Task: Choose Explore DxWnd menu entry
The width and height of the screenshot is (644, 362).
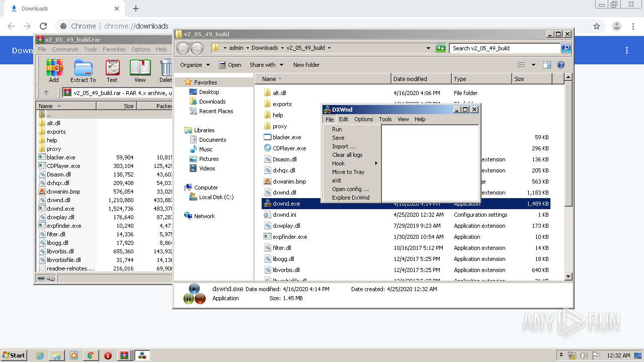Action: [352, 198]
